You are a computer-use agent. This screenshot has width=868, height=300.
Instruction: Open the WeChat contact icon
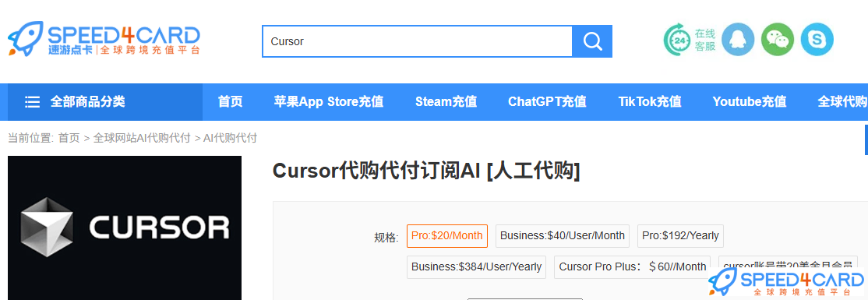(x=777, y=39)
